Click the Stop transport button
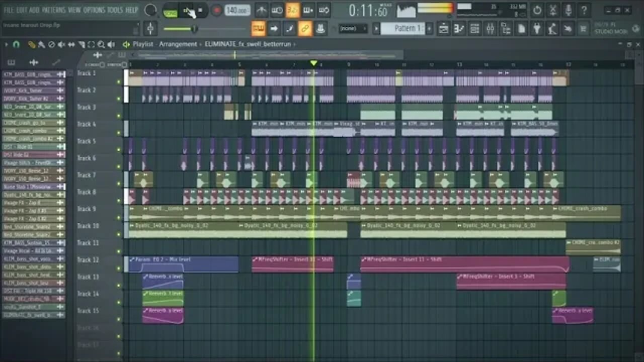The width and height of the screenshot is (644, 362). (x=200, y=10)
